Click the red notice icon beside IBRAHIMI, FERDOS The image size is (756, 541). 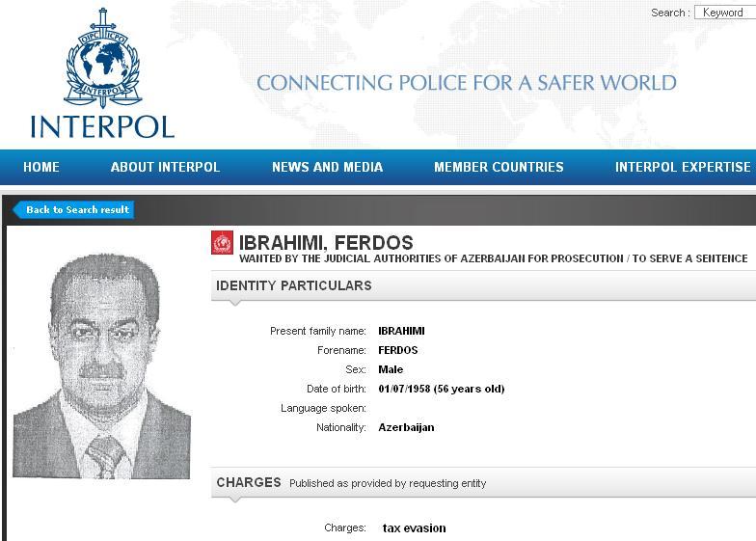tap(222, 243)
